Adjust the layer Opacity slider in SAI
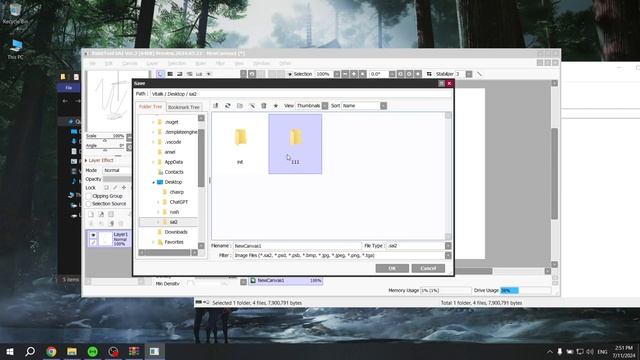 [x=117, y=179]
